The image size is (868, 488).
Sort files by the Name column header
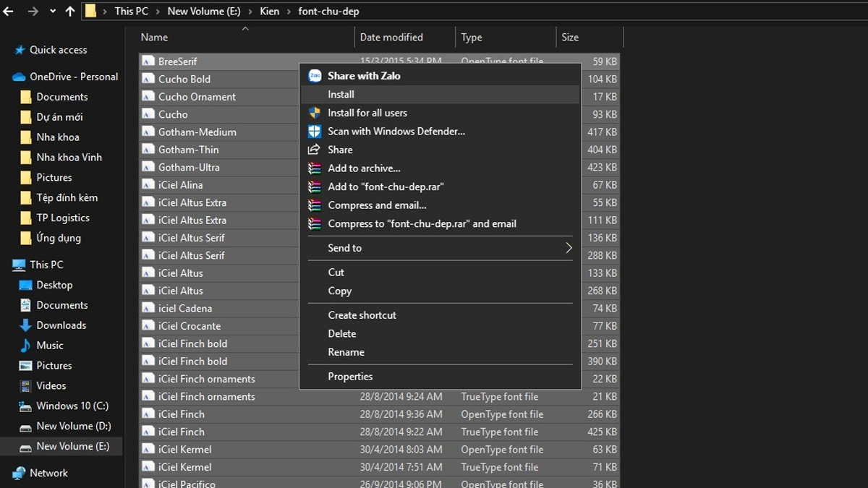[154, 38]
